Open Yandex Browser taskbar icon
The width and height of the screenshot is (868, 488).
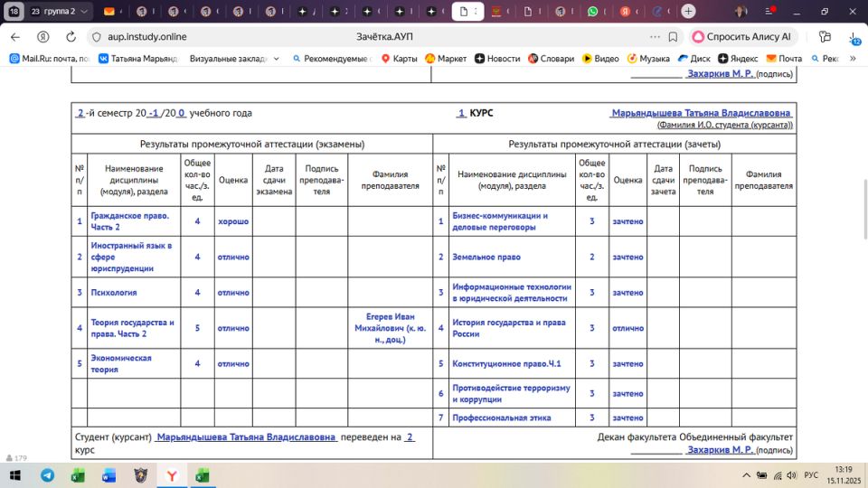click(x=172, y=475)
